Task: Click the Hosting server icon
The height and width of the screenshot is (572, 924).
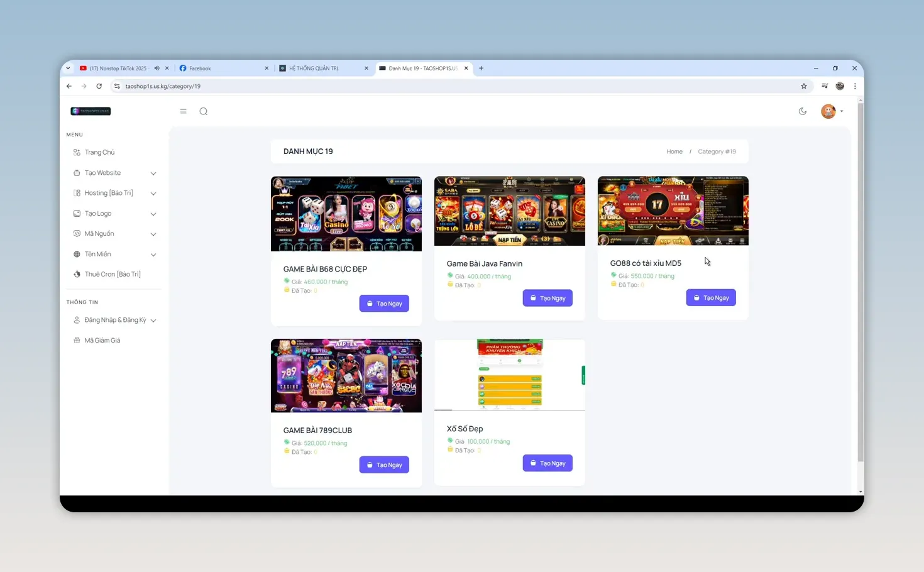Action: pos(77,193)
